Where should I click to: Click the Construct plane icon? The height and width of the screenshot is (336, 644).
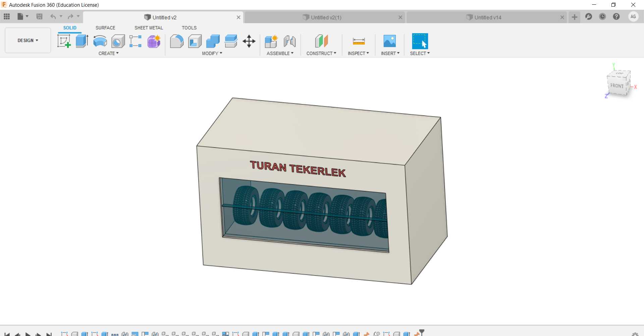click(321, 41)
